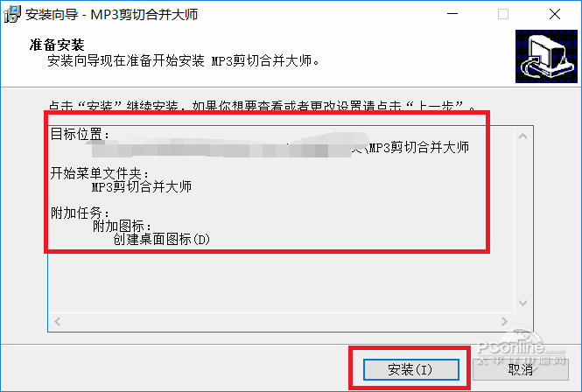Viewport: 582px width, 392px height.
Task: Click the down arrow of vertical scrollbar
Action: [x=523, y=303]
